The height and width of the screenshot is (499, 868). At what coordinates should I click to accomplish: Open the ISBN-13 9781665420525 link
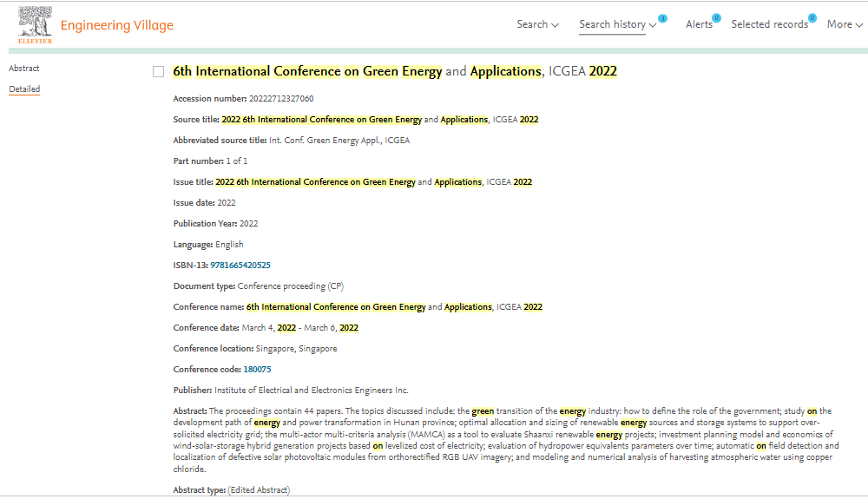click(x=240, y=265)
